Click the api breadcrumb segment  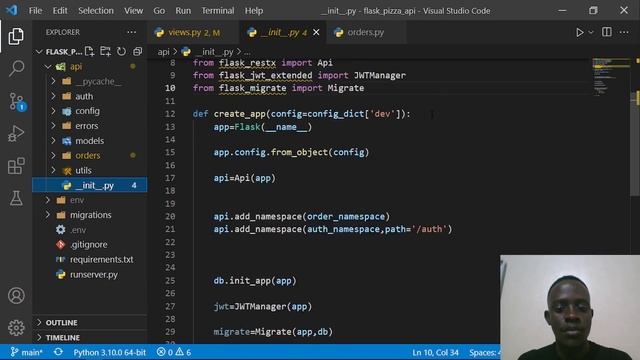[163, 52]
